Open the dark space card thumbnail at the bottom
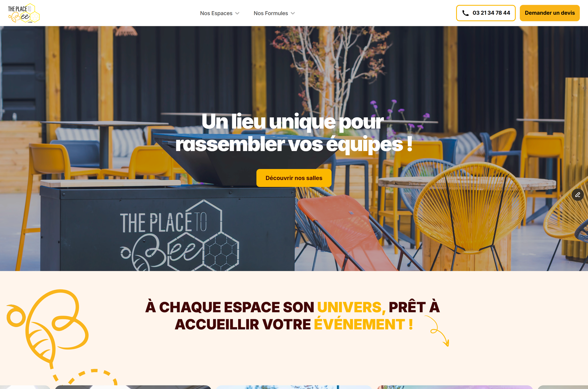Screen dimensions: 588x389 [133, 387]
